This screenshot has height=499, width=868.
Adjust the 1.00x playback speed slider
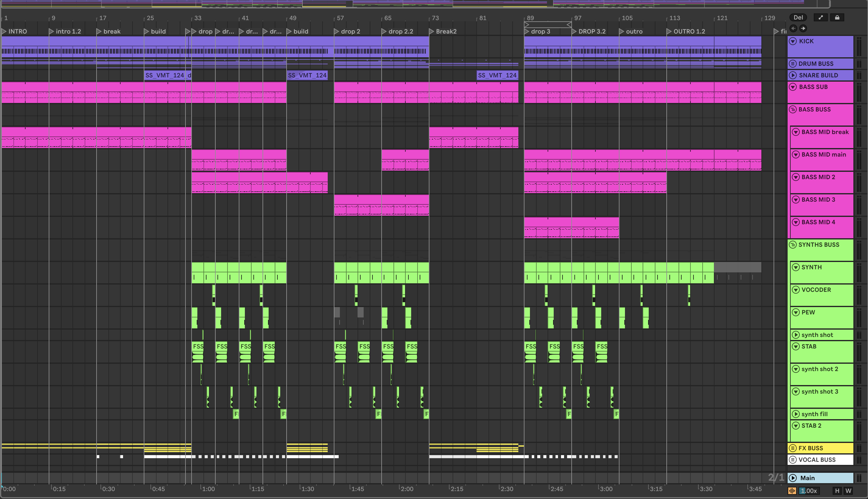pyautogui.click(x=809, y=491)
